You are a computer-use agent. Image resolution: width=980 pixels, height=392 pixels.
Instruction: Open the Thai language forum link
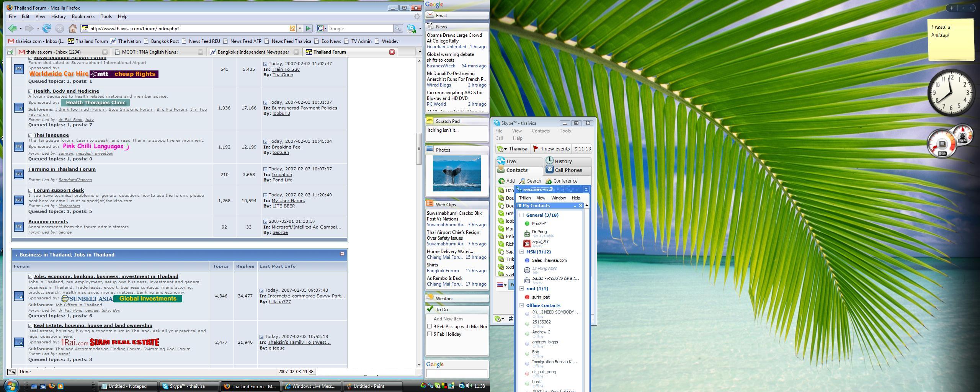[x=51, y=135]
